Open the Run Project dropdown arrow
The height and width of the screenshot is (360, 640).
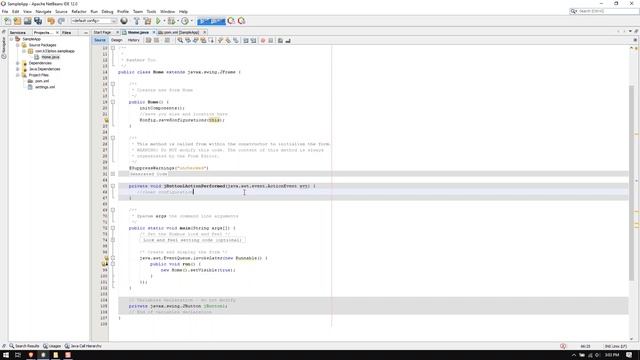(164, 21)
